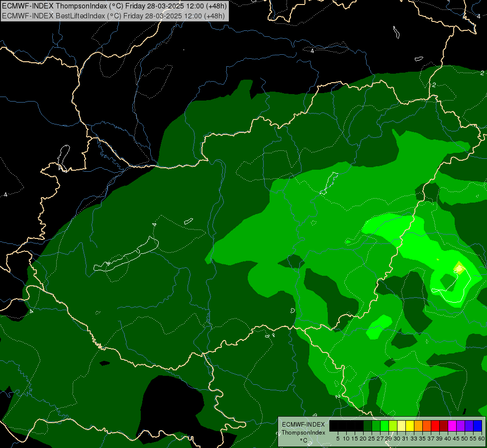The width and height of the screenshot is (487, 448).
Task: Pick the violet 50–55 legend swatch
Action: 469,426
